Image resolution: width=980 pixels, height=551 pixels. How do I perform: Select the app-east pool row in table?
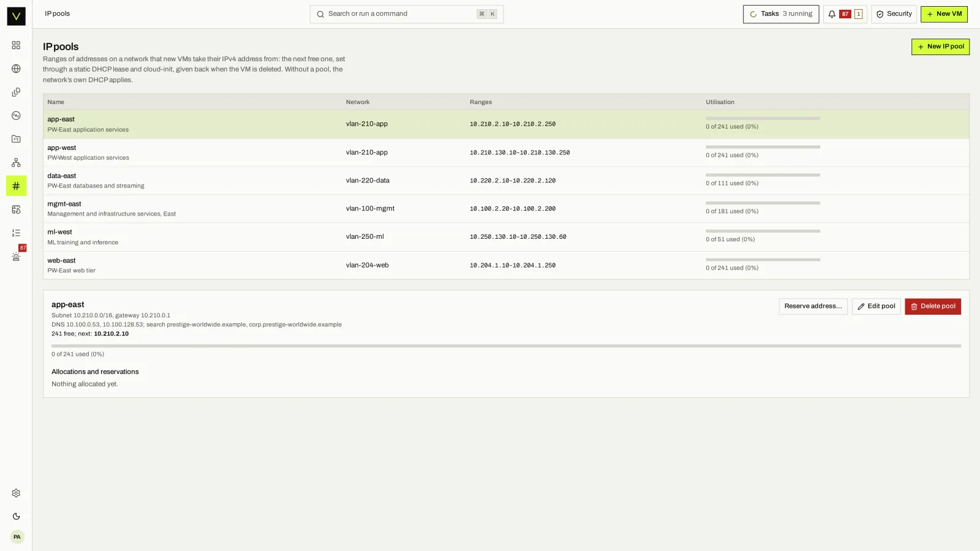tap(506, 124)
